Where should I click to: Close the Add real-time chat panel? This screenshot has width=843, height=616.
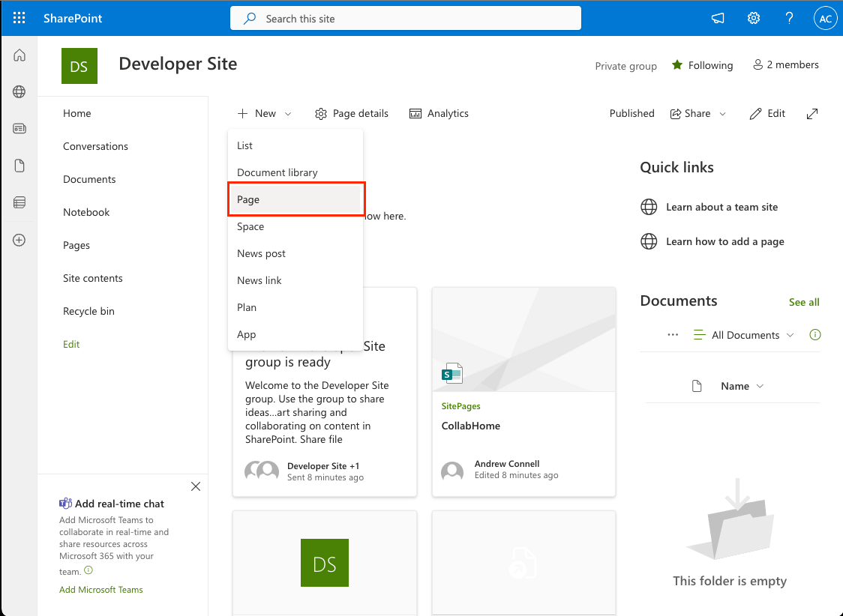tap(196, 486)
